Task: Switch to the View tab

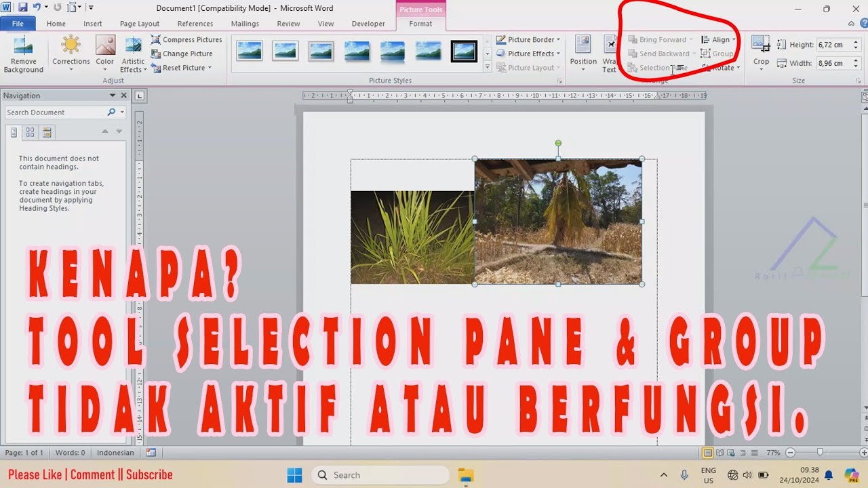Action: point(326,24)
